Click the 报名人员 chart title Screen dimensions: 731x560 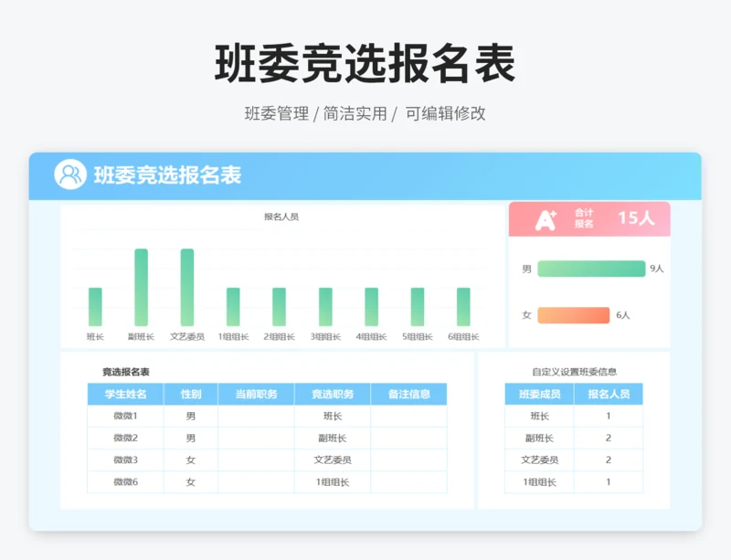[281, 217]
